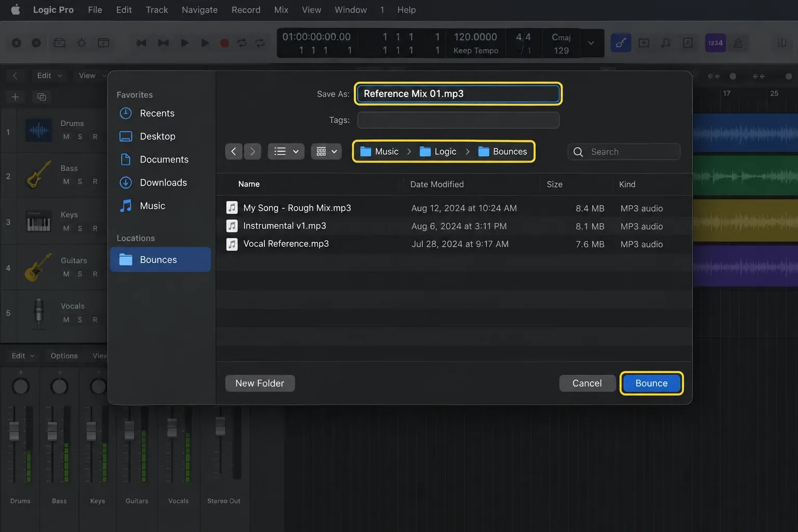Click the Forward transport button
This screenshot has width=798, height=532.
click(x=163, y=43)
